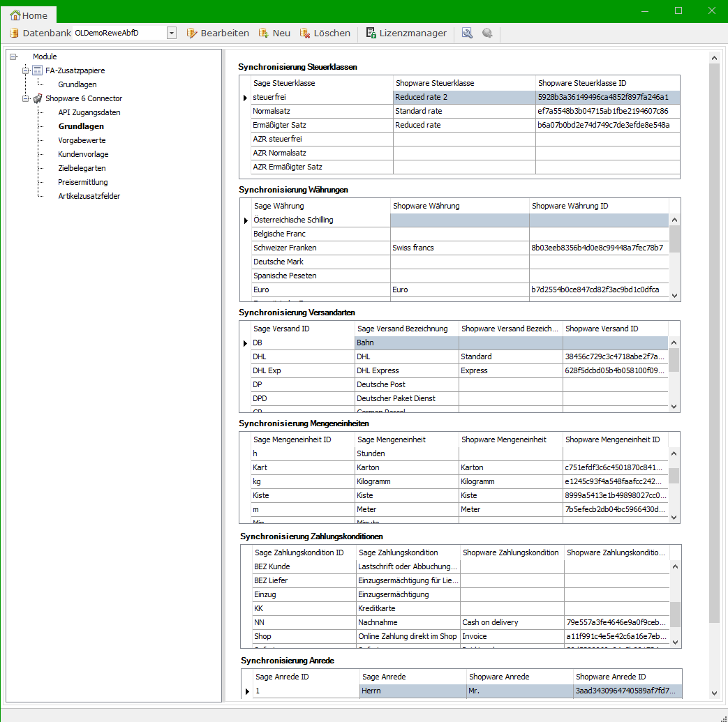Image resolution: width=728 pixels, height=722 pixels.
Task: Switch to the Home tab
Action: pos(29,15)
